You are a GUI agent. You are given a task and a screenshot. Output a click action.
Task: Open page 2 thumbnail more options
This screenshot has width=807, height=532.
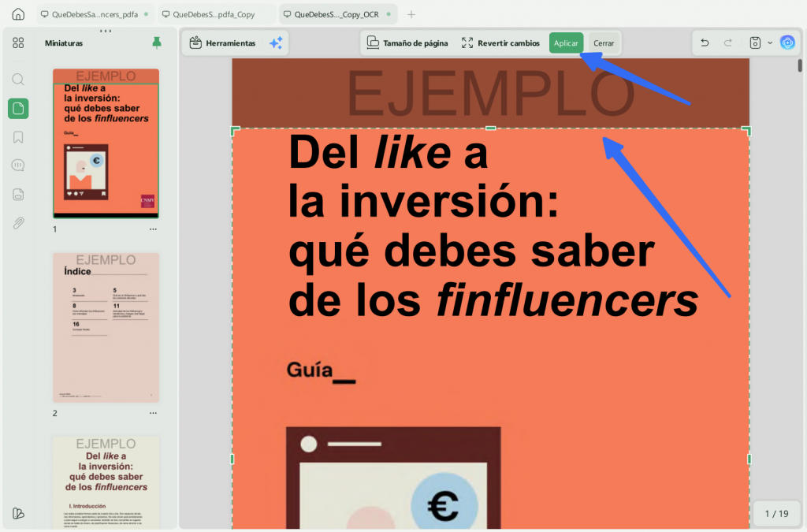[x=154, y=413]
